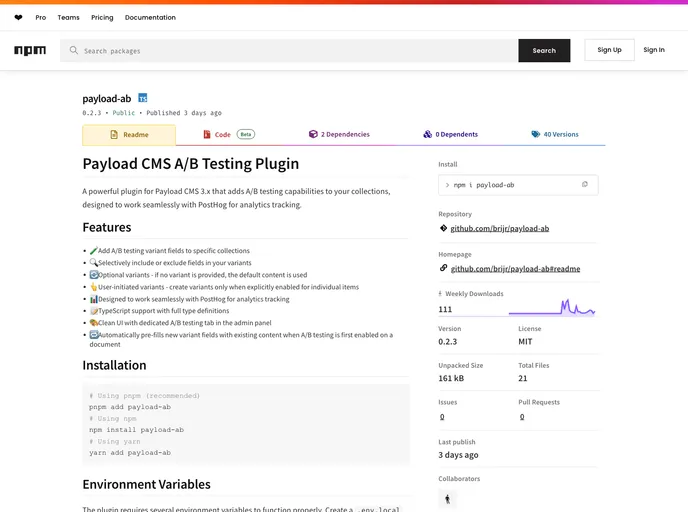
Task: Open the Issues count link
Action: 442,417
